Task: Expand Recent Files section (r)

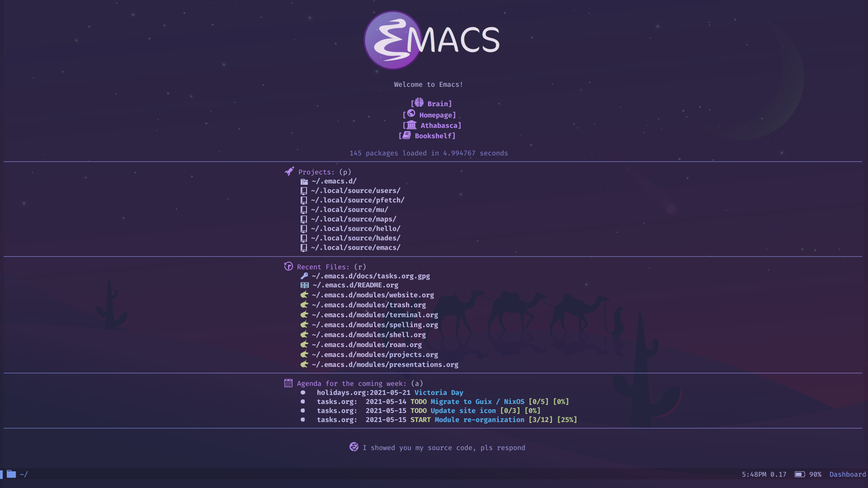Action: coord(324,267)
